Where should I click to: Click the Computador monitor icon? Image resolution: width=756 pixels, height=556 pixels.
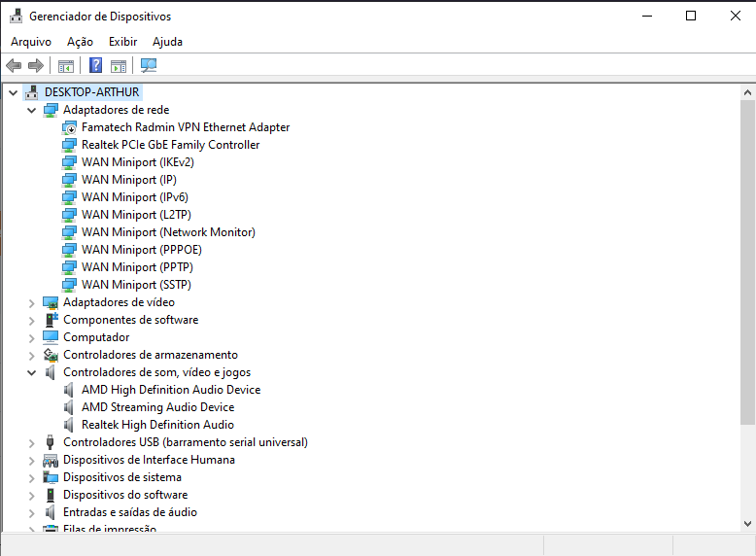pos(51,337)
